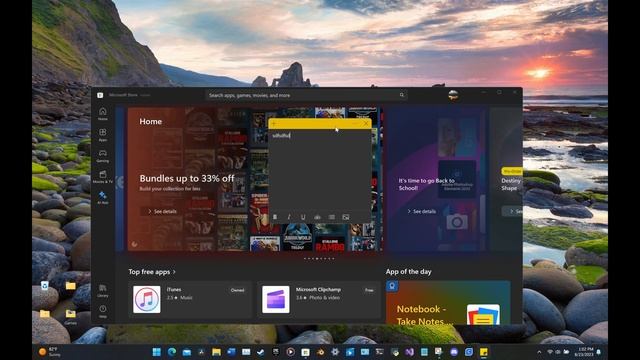The width and height of the screenshot is (640, 360).
Task: Click the Free button for Clipchamp
Action: [369, 290]
